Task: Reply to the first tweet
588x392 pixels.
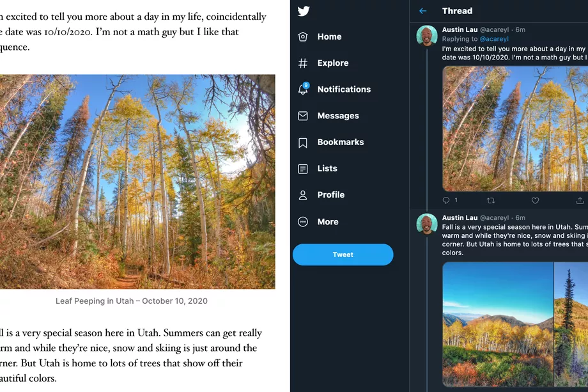Action: point(446,201)
